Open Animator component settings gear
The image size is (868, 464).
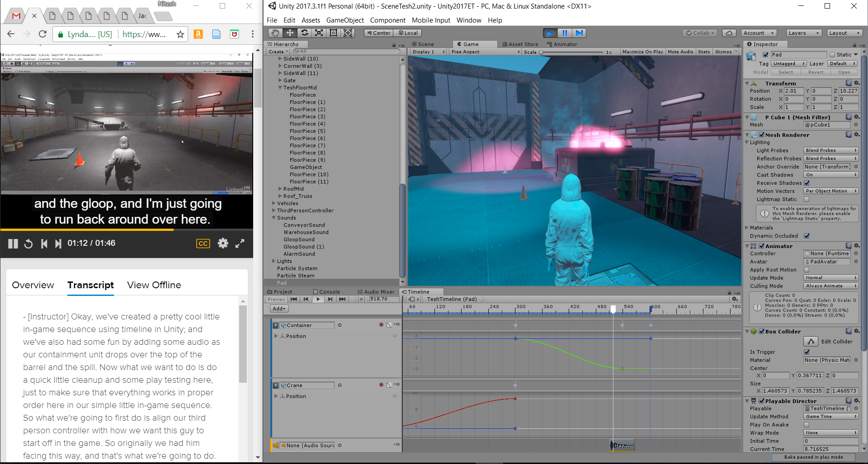click(856, 246)
